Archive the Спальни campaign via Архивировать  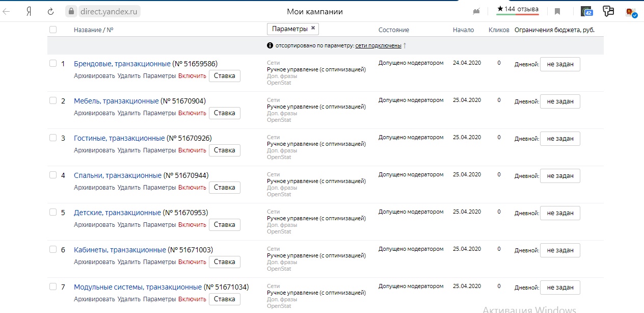tap(94, 188)
